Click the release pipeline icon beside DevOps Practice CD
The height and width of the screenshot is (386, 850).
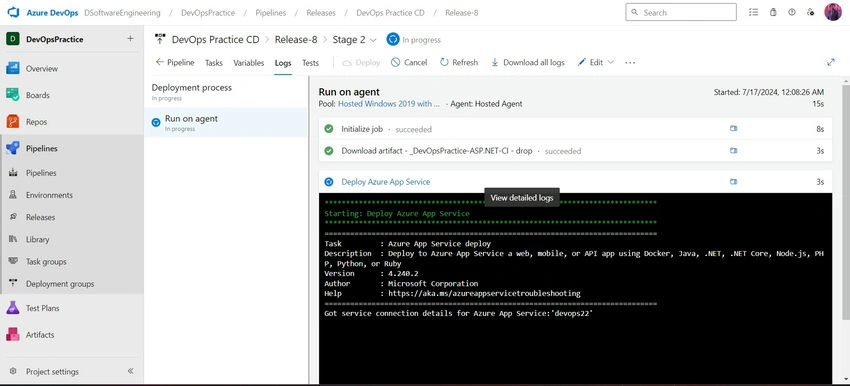[160, 39]
